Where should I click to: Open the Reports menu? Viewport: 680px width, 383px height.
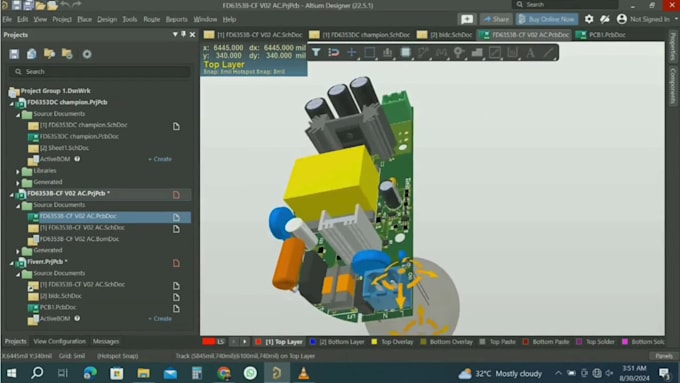pos(177,19)
